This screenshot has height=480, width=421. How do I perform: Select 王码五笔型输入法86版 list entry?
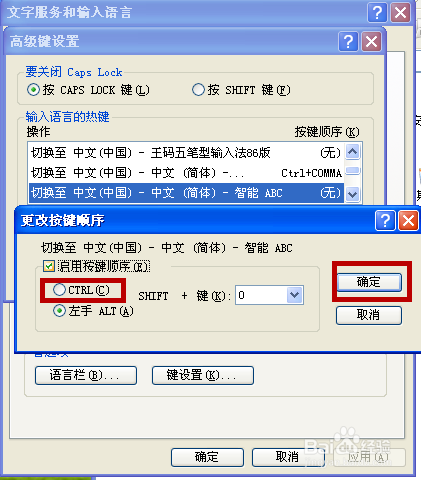coord(186,153)
